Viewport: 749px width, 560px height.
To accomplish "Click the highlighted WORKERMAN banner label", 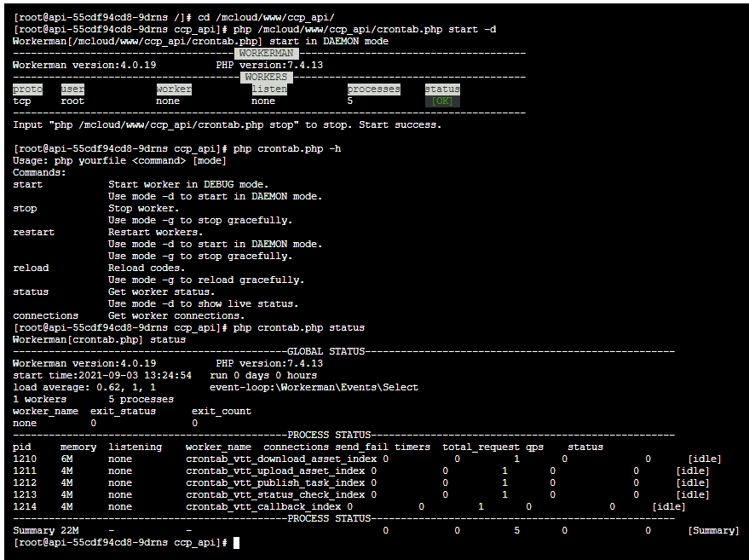I will pos(268,53).
